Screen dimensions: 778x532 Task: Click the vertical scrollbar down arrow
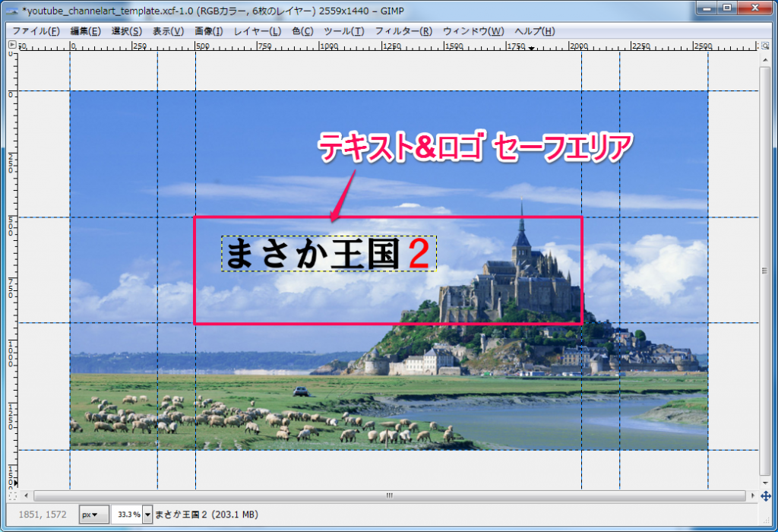765,483
